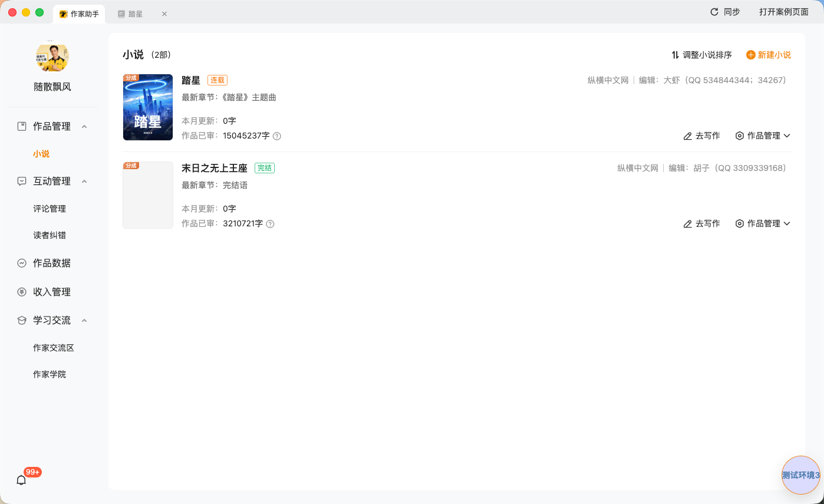The height and width of the screenshot is (504, 824).
Task: Click gear icon in 踏星 row
Action: coord(740,136)
